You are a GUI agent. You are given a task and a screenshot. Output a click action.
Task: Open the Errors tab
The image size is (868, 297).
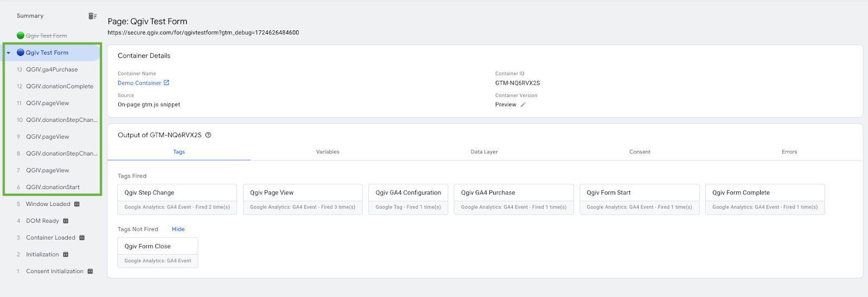coord(789,152)
